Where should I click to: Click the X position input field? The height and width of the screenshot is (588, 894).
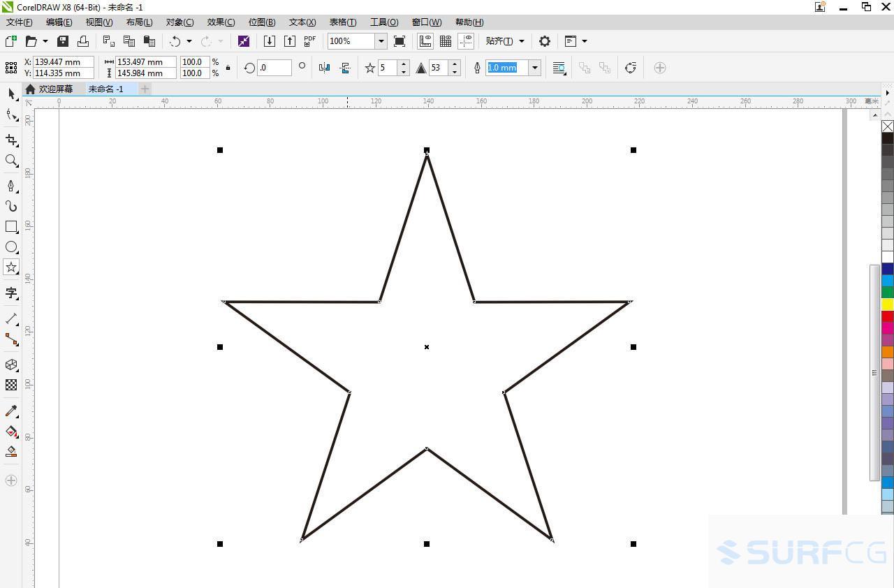click(x=64, y=62)
